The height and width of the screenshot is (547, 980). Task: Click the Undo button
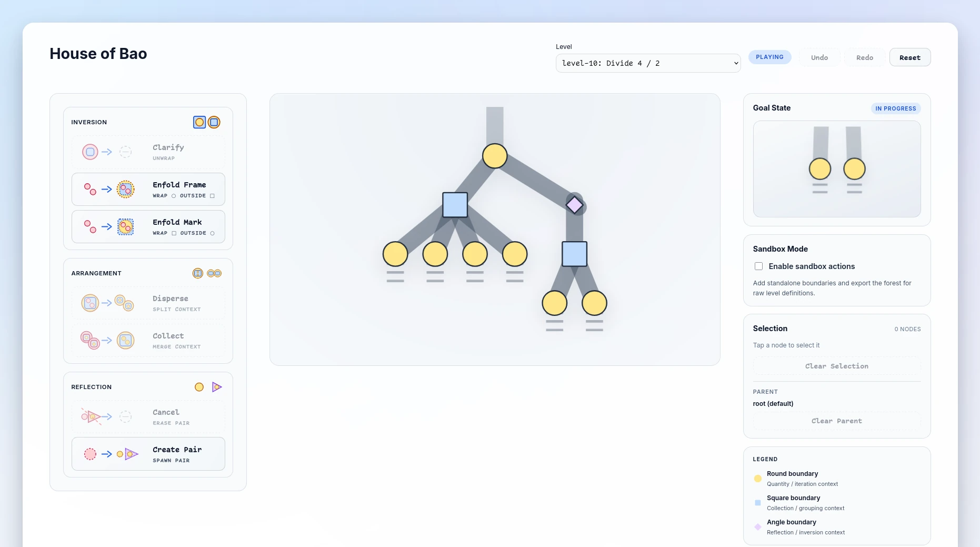pos(819,57)
